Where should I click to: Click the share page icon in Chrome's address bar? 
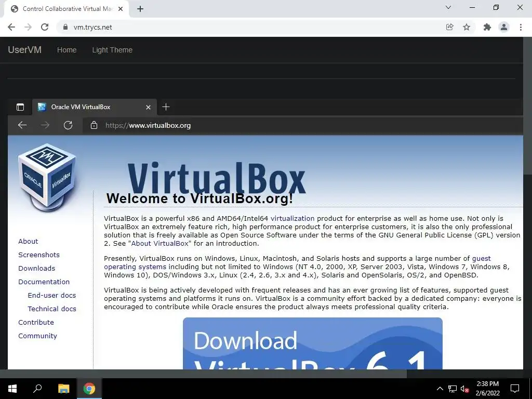click(x=450, y=27)
